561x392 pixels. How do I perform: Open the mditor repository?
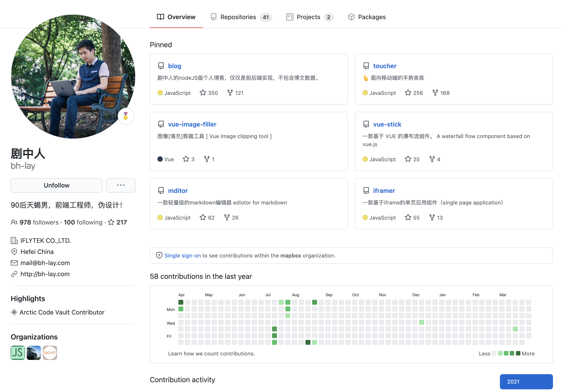tap(178, 191)
